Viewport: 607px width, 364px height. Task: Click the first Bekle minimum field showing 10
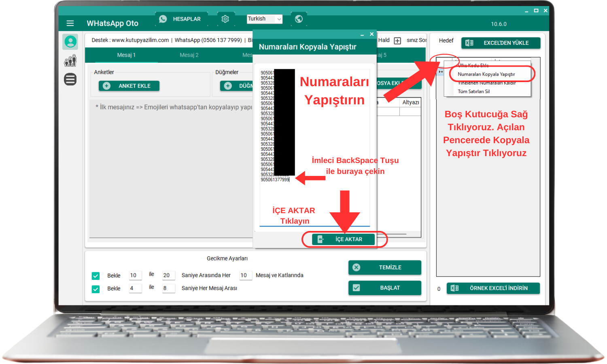(135, 275)
